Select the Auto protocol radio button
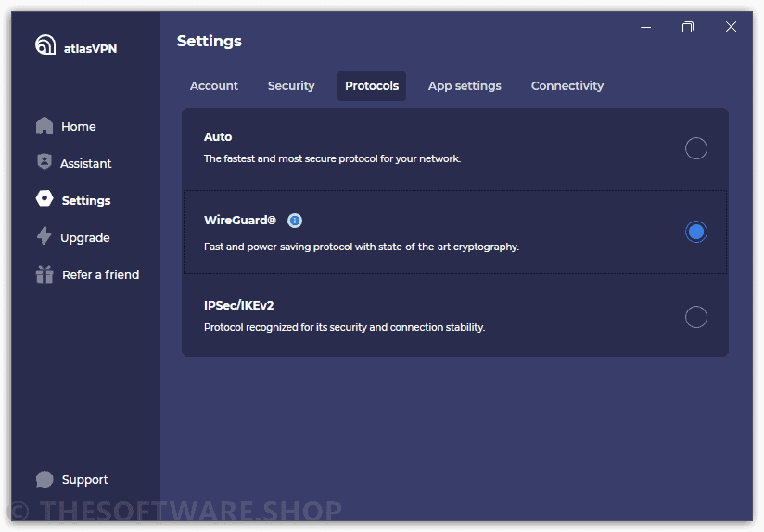The image size is (764, 532). click(695, 148)
